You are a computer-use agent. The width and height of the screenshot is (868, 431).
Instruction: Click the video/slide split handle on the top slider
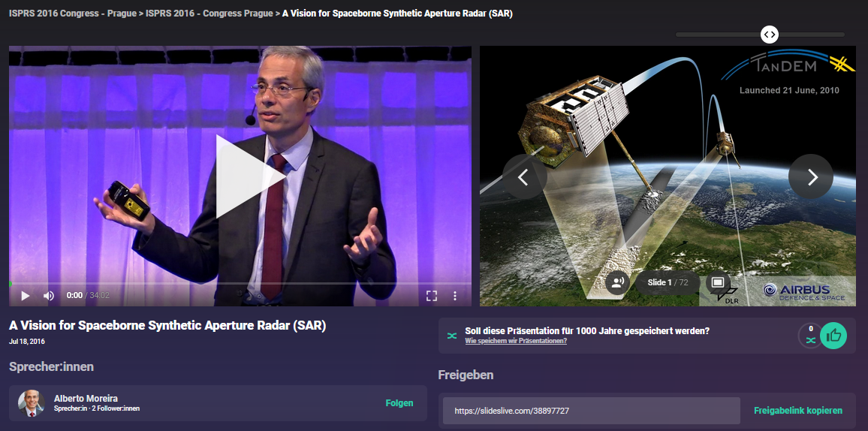(770, 35)
